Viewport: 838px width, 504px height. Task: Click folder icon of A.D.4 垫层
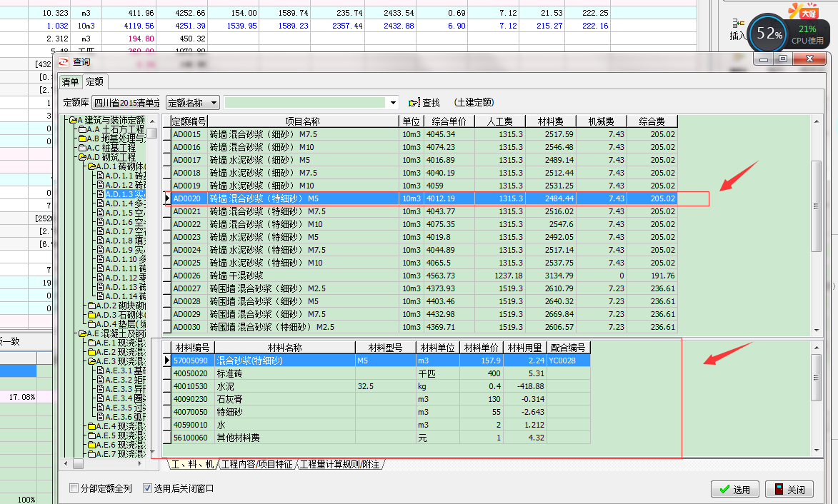coord(91,324)
